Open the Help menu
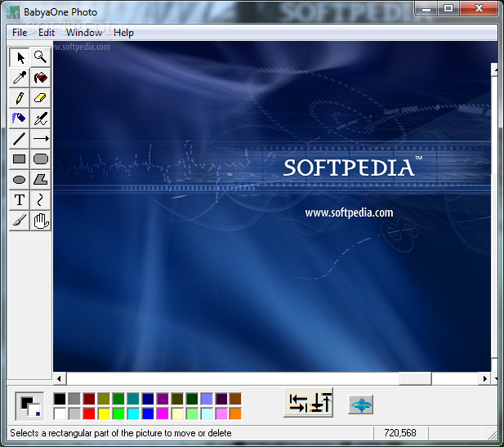This screenshot has width=504, height=447. pos(123,33)
